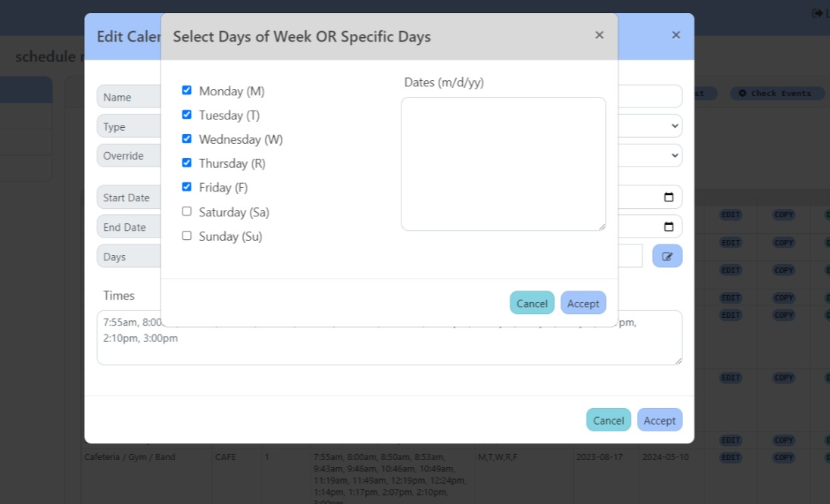Click inside the Dates (m/d/yy) text area
The image size is (830, 504).
[503, 163]
